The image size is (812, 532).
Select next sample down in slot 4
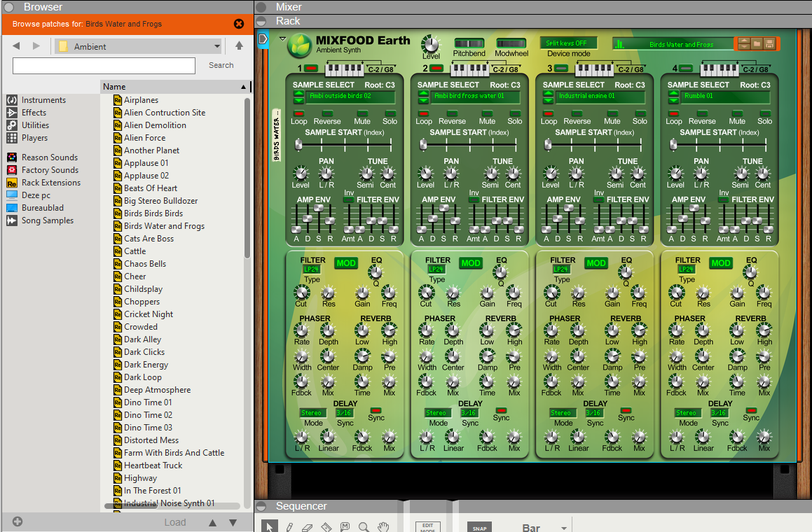pyautogui.click(x=673, y=100)
